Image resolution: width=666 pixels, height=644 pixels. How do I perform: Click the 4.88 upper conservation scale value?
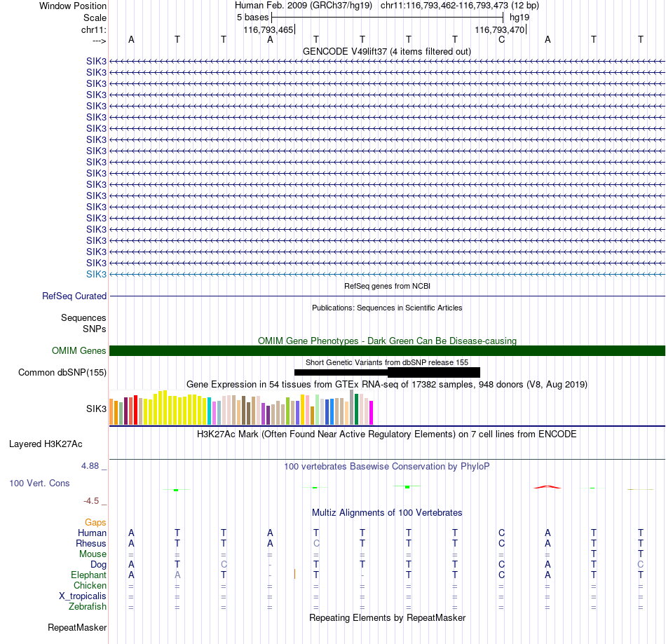pos(90,466)
